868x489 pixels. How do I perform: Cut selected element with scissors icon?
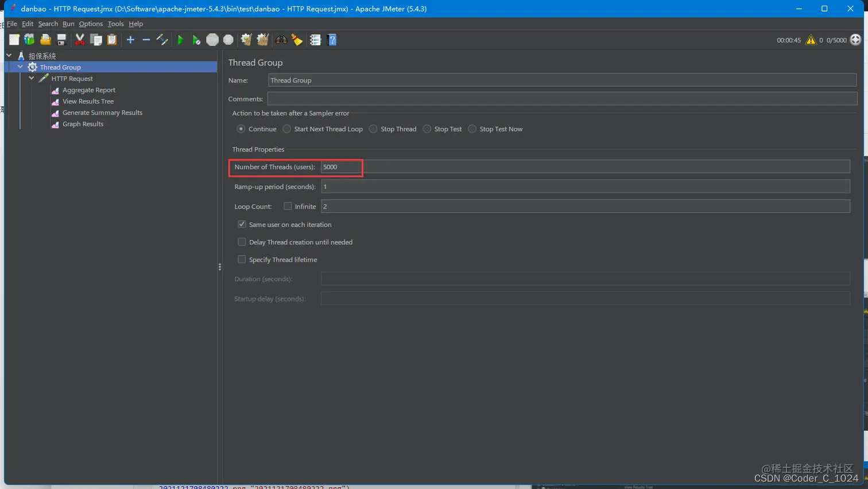(80, 40)
